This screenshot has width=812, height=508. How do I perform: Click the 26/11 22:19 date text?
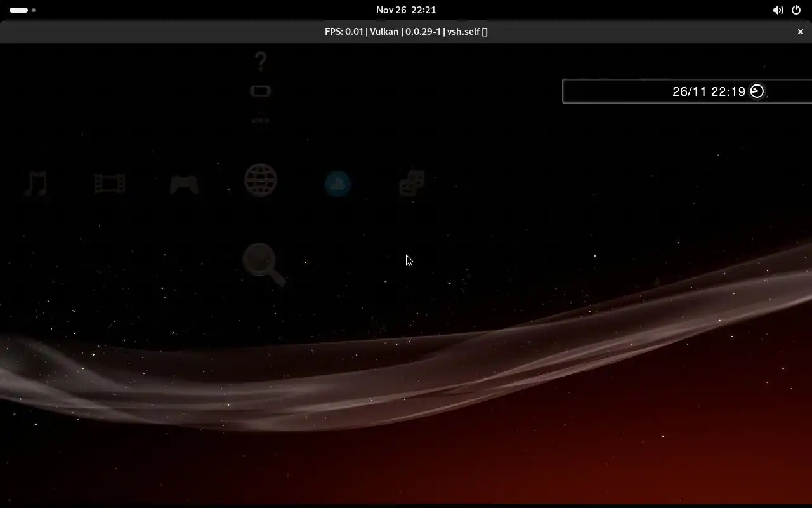709,91
